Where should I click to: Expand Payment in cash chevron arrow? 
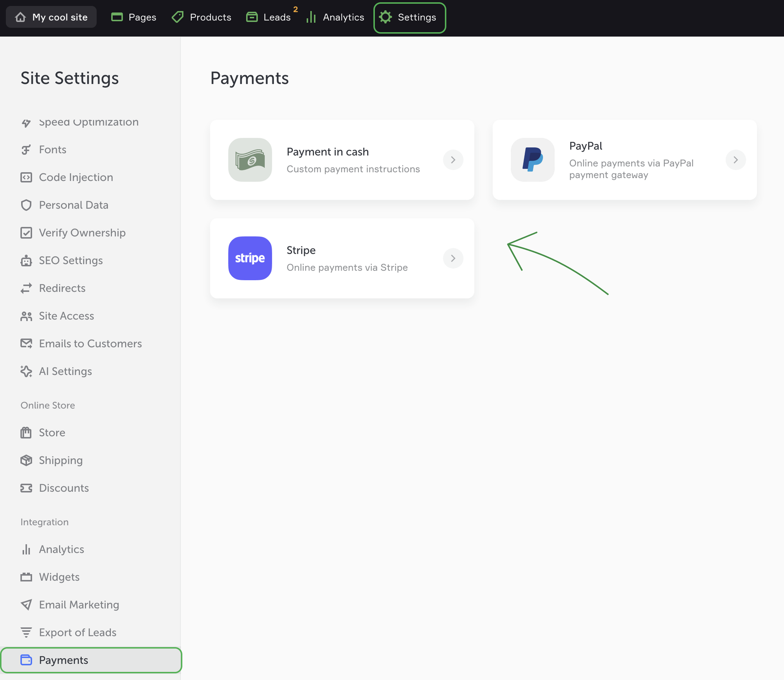(x=453, y=160)
